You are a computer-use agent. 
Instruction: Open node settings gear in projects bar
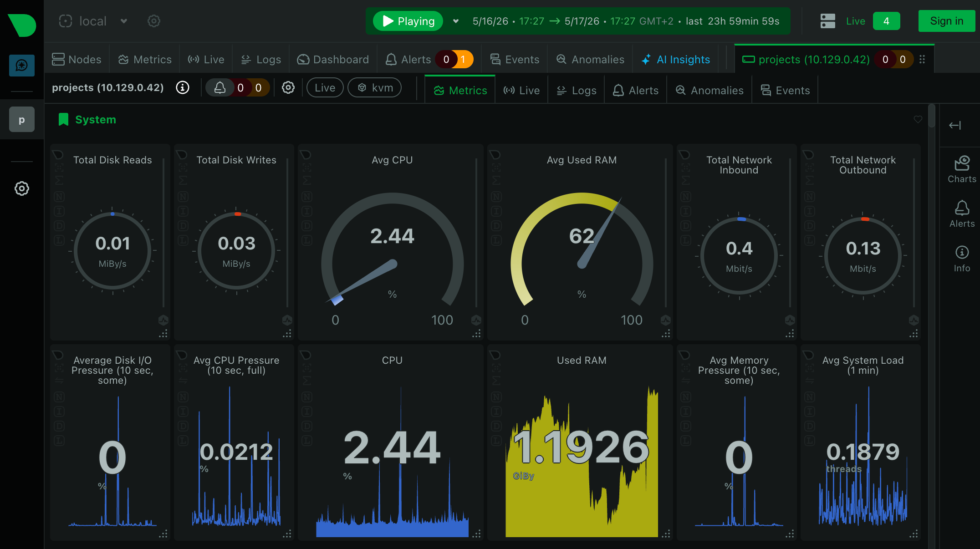click(x=288, y=87)
